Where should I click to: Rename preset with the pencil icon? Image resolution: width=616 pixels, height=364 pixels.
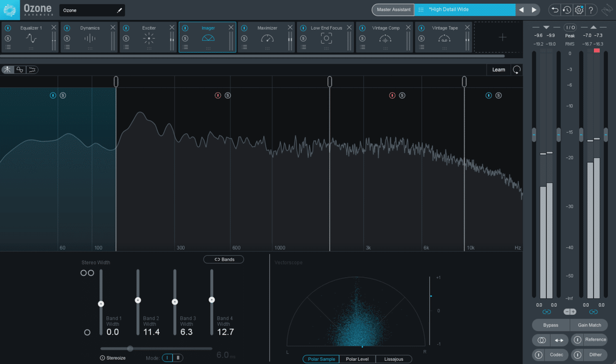120,10
